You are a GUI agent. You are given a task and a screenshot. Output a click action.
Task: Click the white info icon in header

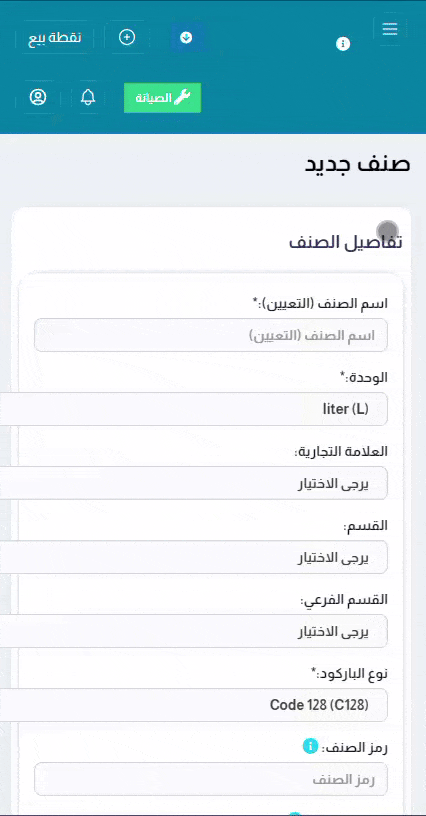pyautogui.click(x=343, y=44)
